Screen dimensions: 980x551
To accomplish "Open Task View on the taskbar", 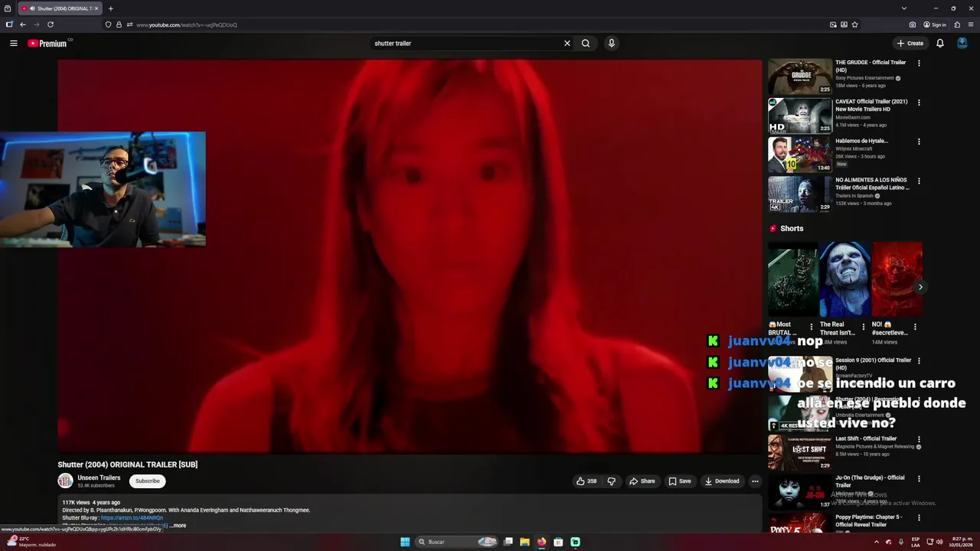I will [508, 542].
